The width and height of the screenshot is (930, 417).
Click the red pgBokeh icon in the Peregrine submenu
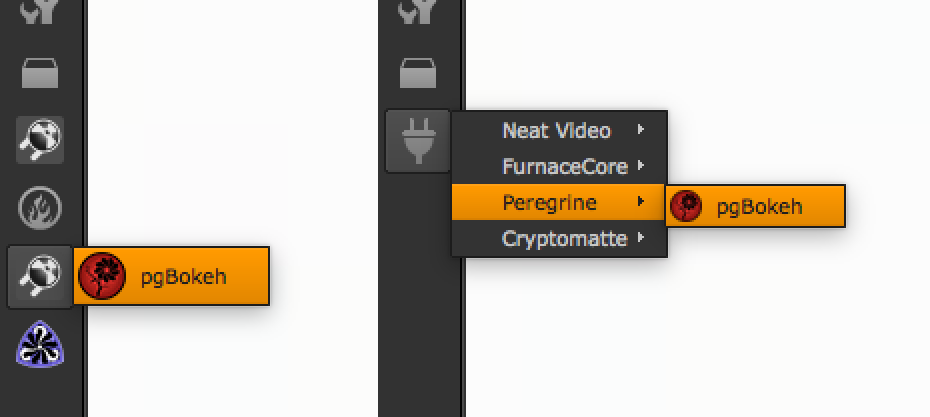point(686,207)
